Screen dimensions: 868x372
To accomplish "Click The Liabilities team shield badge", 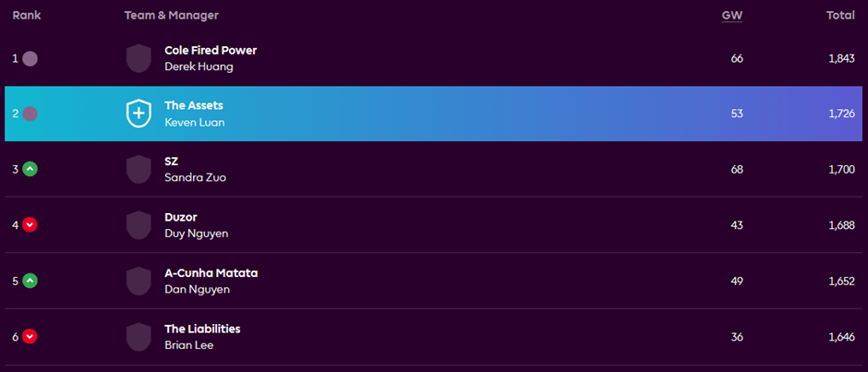I will click(x=139, y=337).
